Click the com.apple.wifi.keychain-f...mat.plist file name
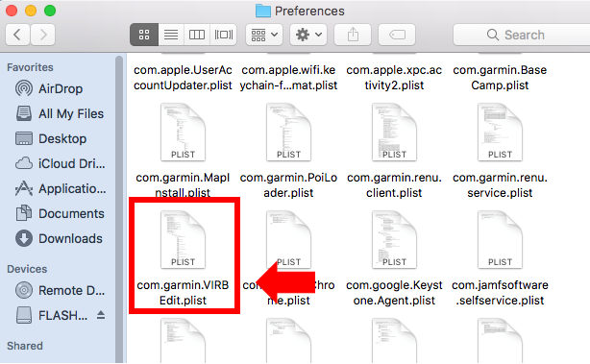This screenshot has height=364, width=590. point(288,78)
